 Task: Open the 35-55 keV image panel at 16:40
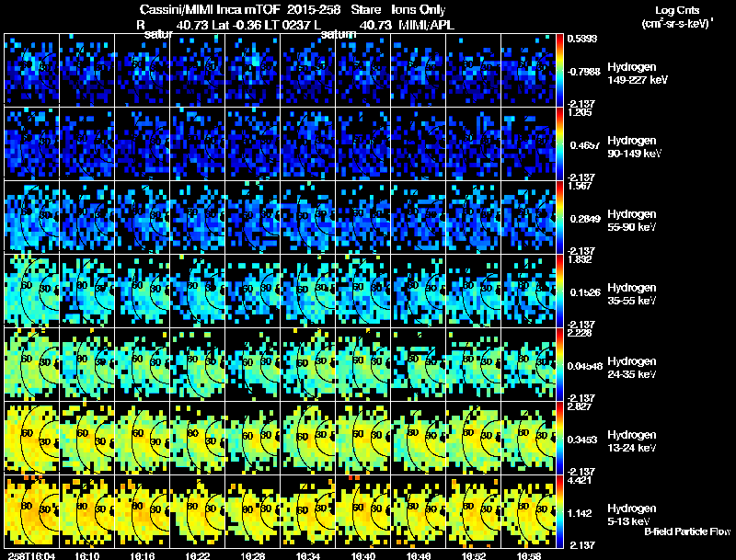pyautogui.click(x=363, y=291)
